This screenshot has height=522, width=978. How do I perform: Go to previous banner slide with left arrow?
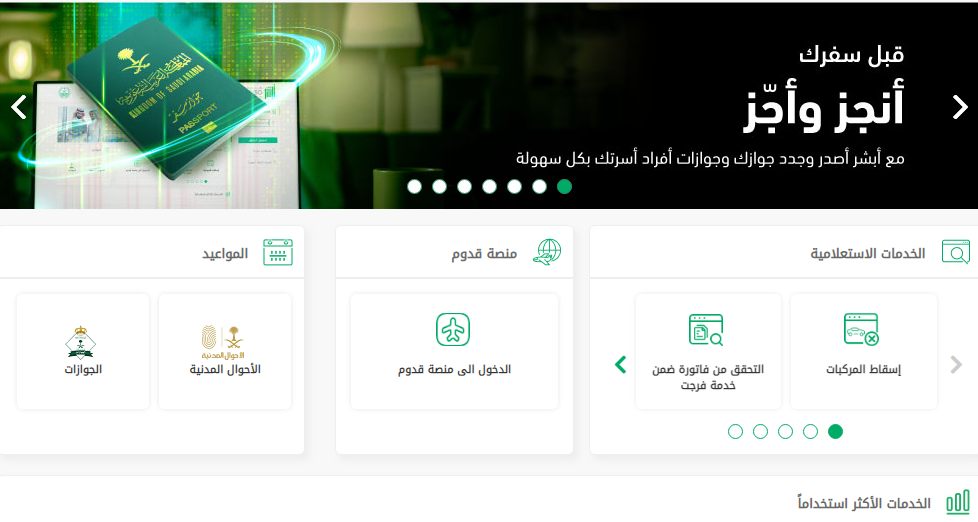tap(19, 107)
